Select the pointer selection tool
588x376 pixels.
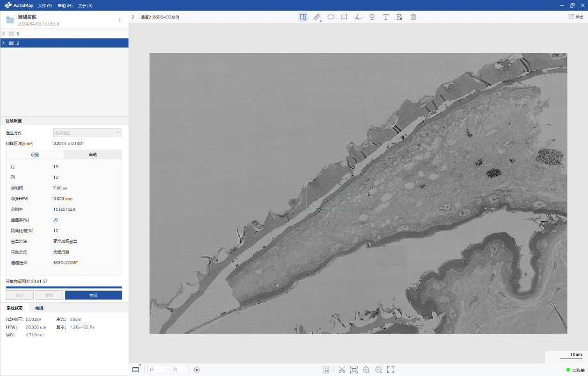pos(303,17)
